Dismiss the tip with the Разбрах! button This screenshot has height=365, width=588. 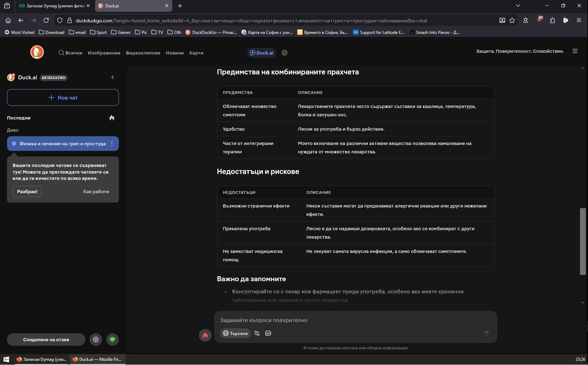tap(27, 191)
